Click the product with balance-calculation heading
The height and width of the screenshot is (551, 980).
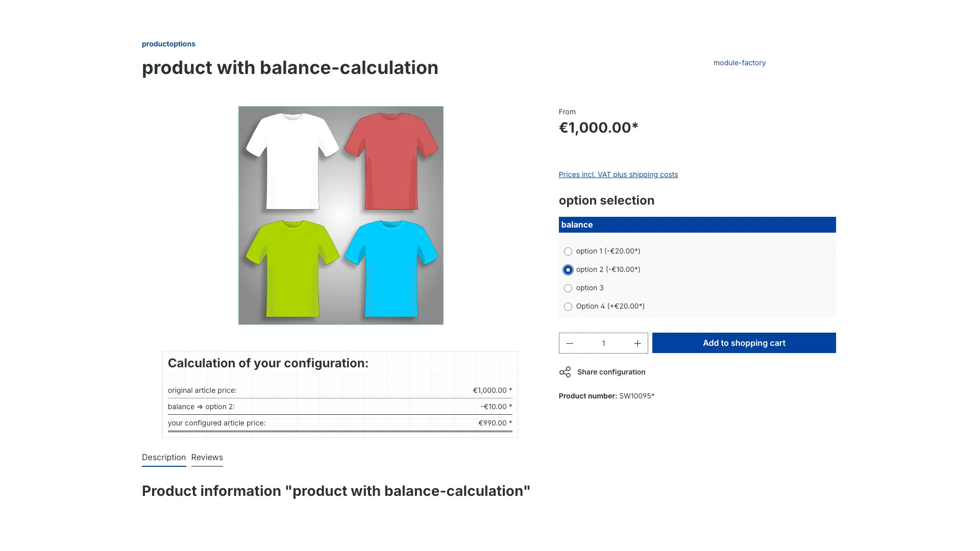pyautogui.click(x=289, y=67)
